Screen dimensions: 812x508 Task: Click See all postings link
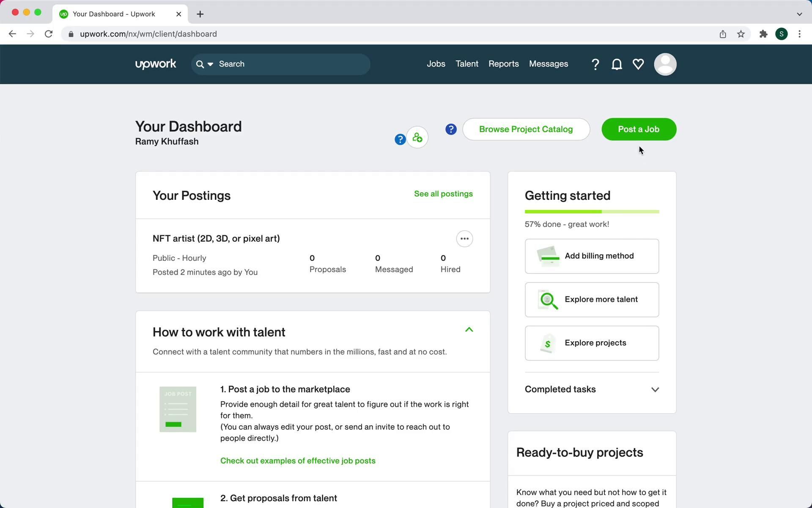pyautogui.click(x=443, y=194)
